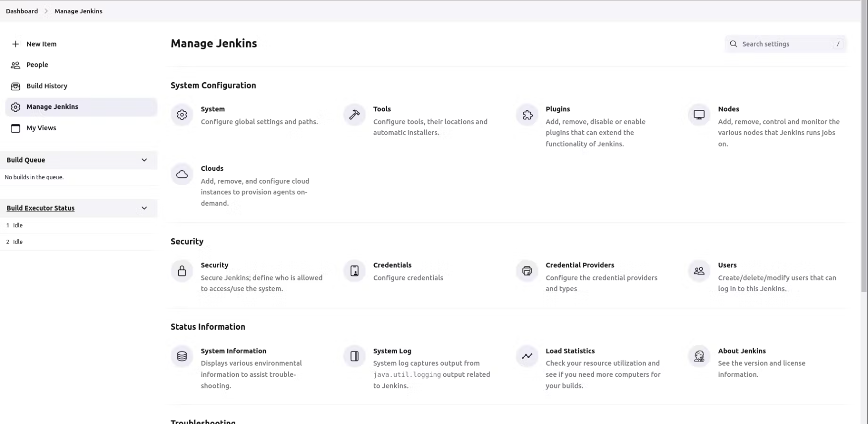Screen dimensions: 868x424
Task: Click the System Log icon
Action: pyautogui.click(x=354, y=356)
